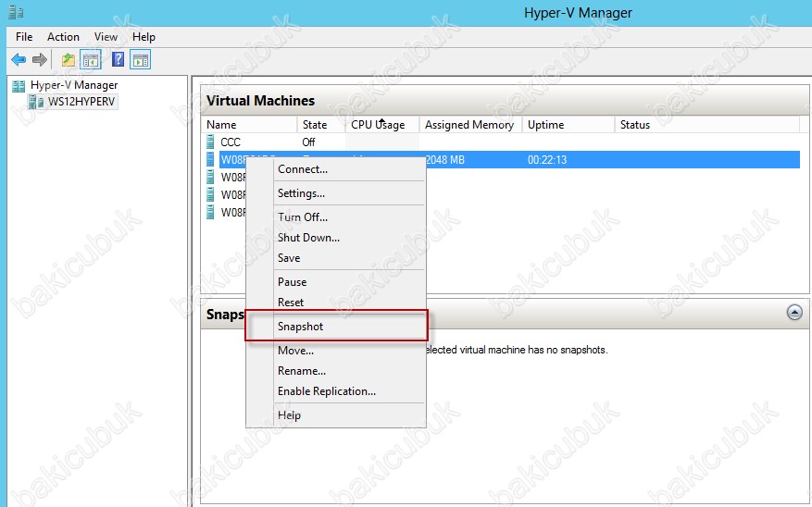812x507 pixels.
Task: Click the 2048 MB assigned memory cell
Action: pyautogui.click(x=444, y=160)
